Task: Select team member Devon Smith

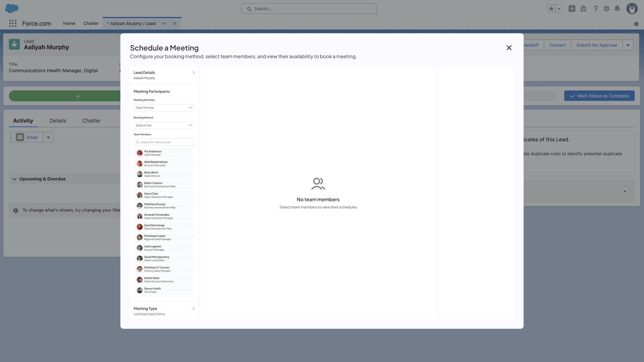Action: 164,290
